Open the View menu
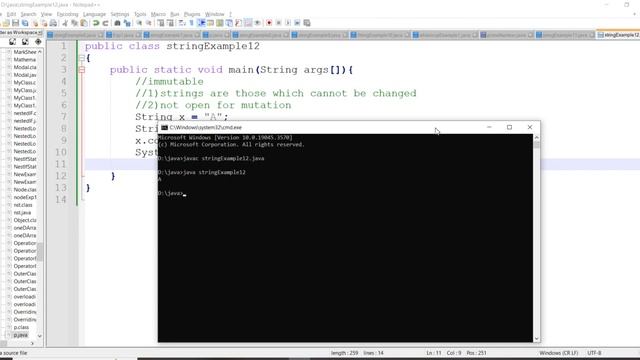Screen dimensions: 640x360 [46, 14]
